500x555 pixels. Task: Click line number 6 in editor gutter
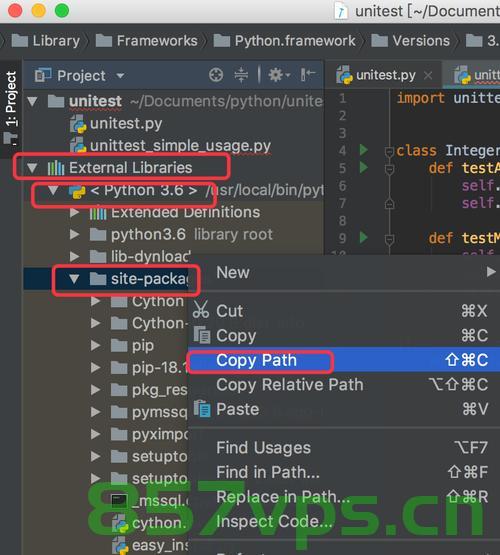coord(342,185)
